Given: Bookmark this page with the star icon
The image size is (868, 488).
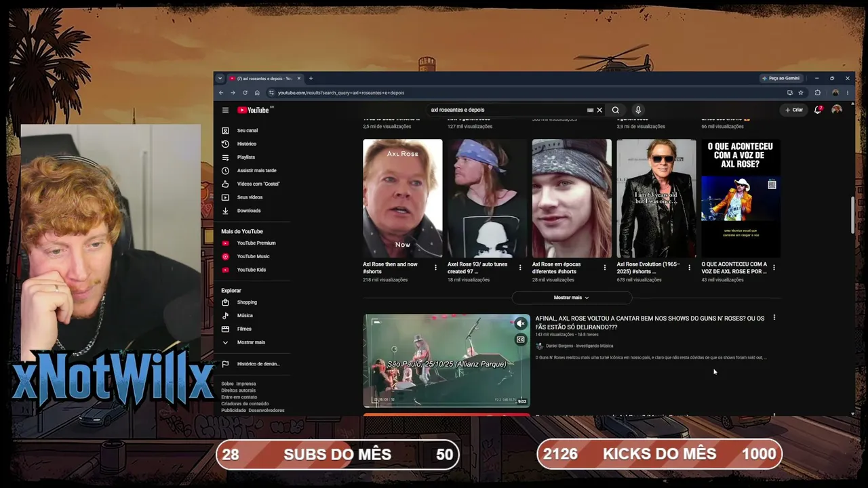Looking at the screenshot, I should (x=801, y=93).
